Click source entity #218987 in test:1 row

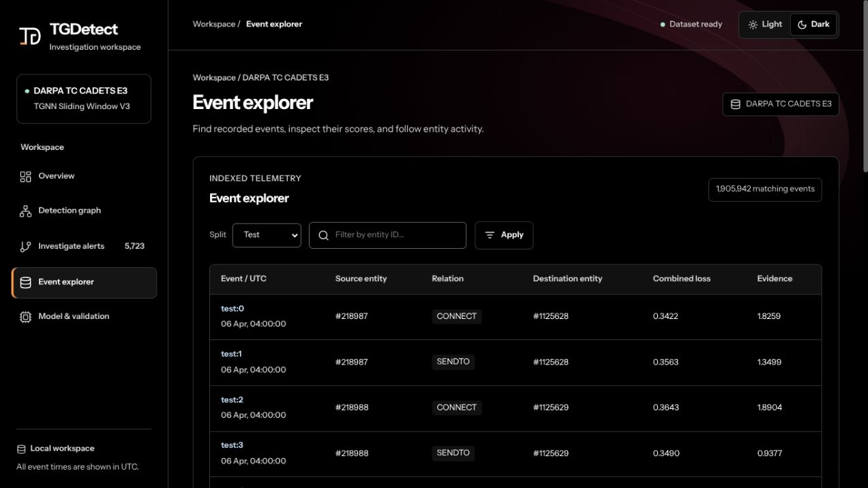pyautogui.click(x=352, y=363)
